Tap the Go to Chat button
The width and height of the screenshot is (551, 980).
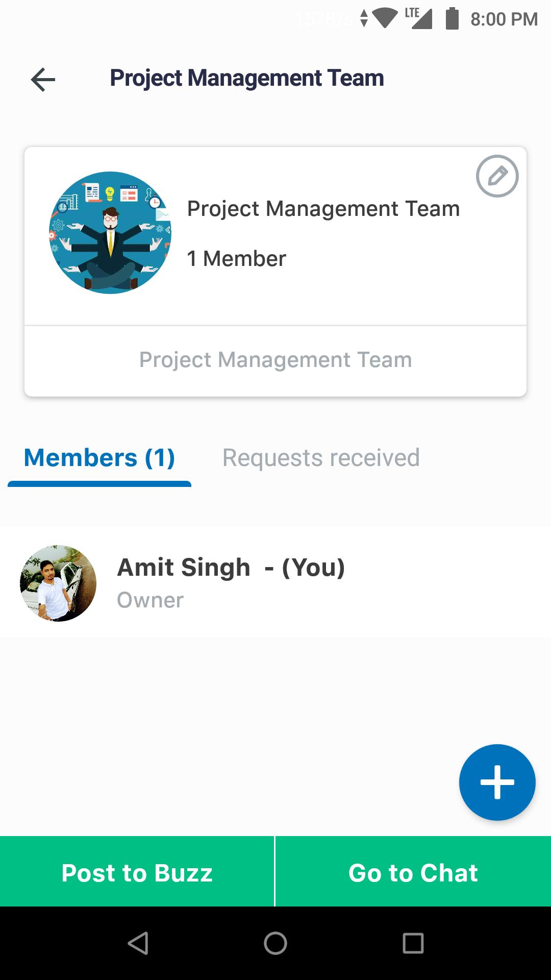pyautogui.click(x=413, y=872)
